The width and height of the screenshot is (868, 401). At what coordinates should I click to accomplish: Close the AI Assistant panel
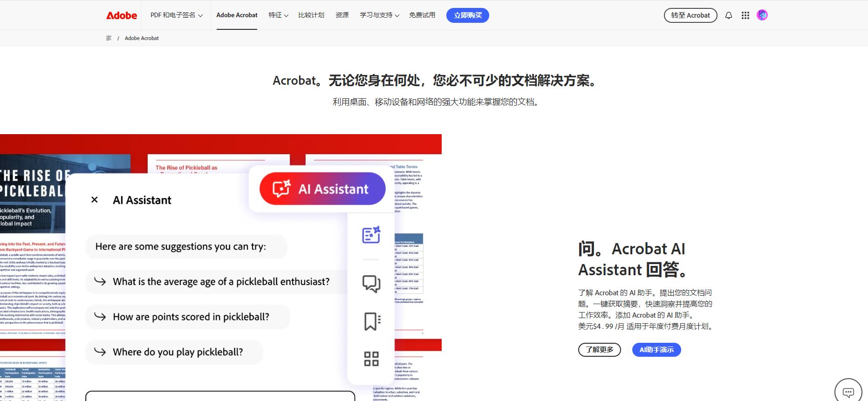pyautogui.click(x=95, y=200)
